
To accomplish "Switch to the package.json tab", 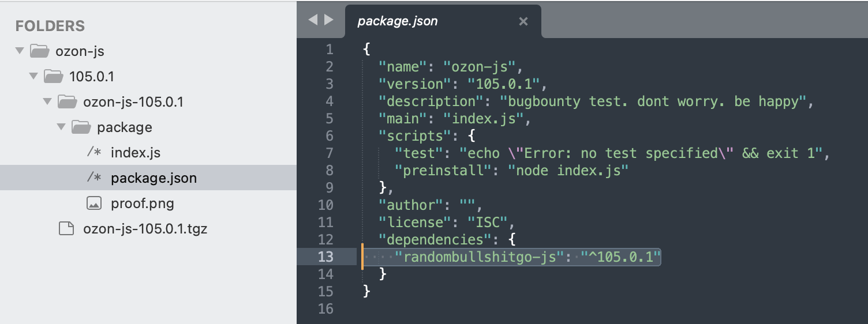I will click(398, 21).
